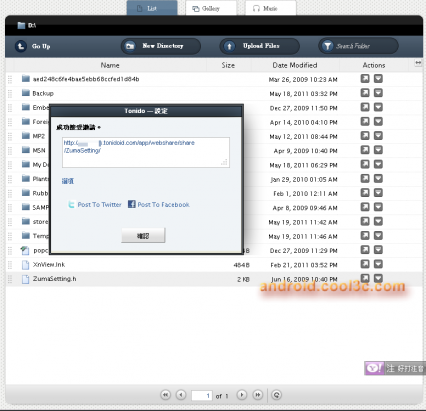The height and width of the screenshot is (411, 426).
Task: Open actions dropdown for XnView.lnk
Action: point(378,264)
